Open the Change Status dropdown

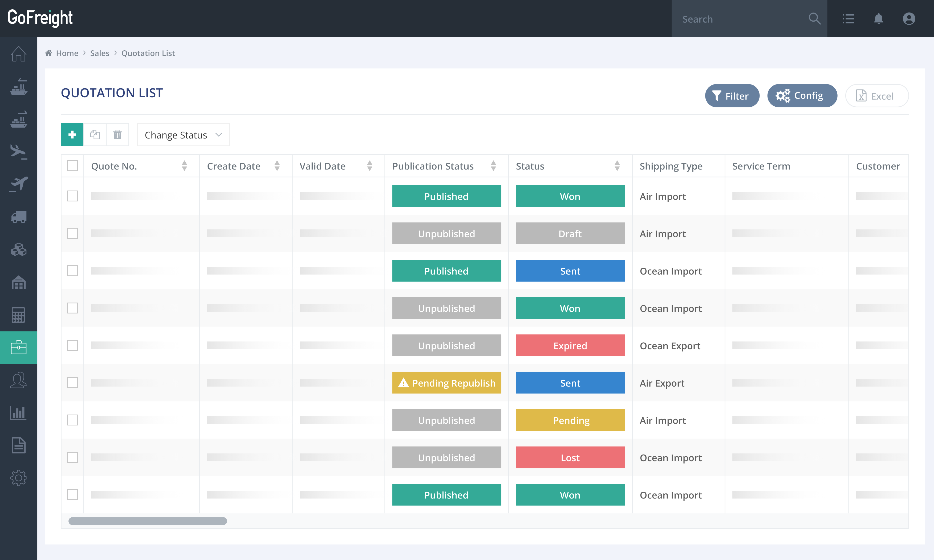183,134
